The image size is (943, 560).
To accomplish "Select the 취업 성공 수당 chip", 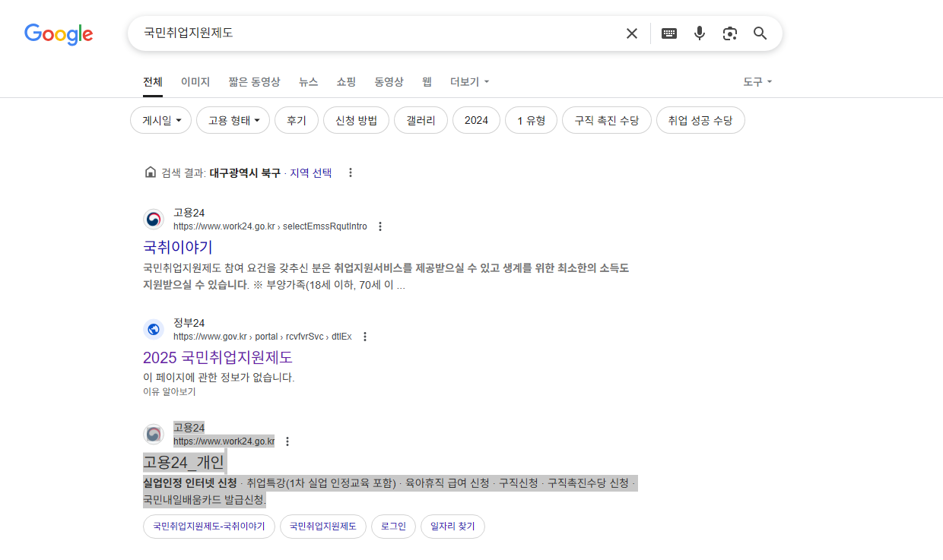I will [700, 120].
